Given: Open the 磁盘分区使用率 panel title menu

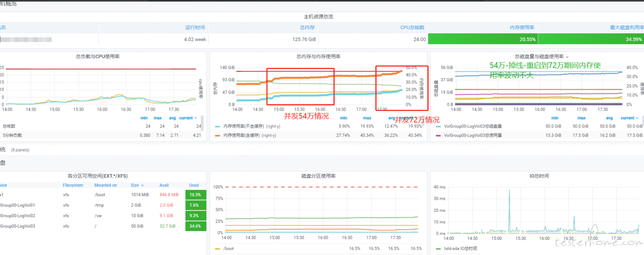Looking at the screenshot, I should click(318, 176).
